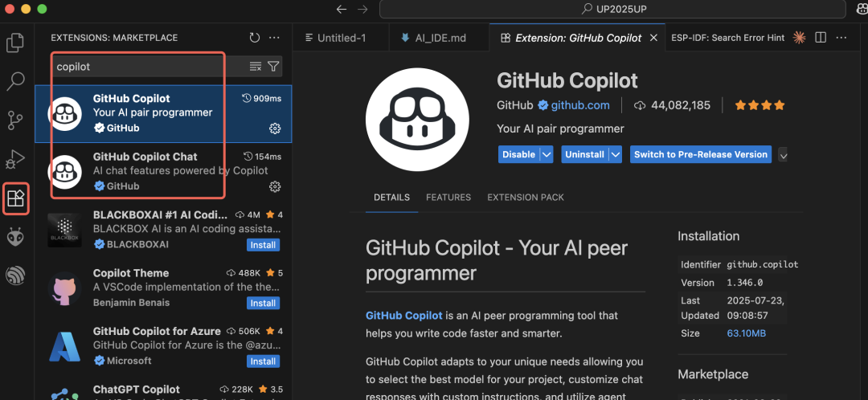Go back with the title bar arrow
Image resolution: width=868 pixels, height=400 pixels.
click(x=342, y=9)
